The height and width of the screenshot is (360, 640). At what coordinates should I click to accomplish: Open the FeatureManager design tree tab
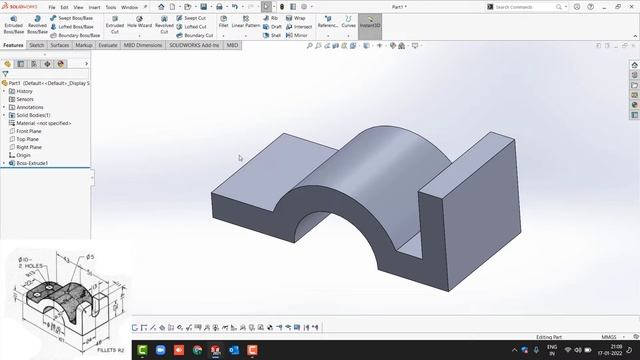[7, 64]
